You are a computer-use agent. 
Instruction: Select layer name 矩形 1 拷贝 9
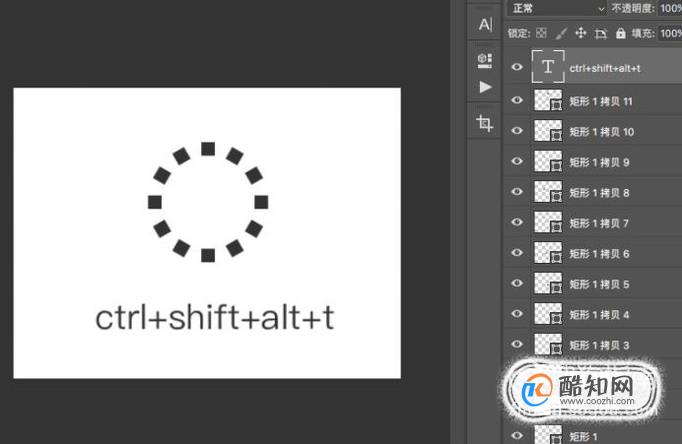(599, 162)
